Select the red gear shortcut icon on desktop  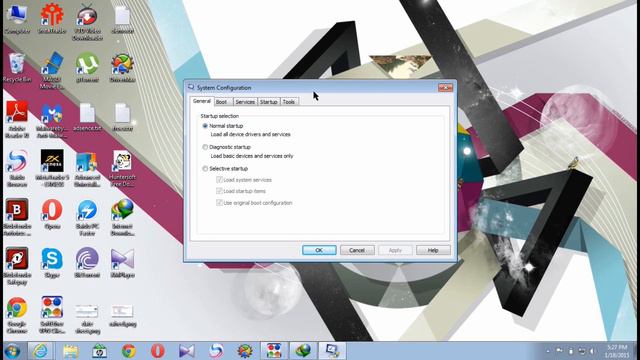[x=52, y=18]
